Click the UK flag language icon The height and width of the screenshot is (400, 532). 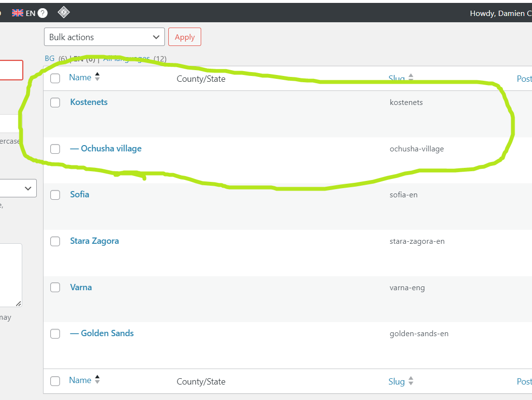[18, 13]
